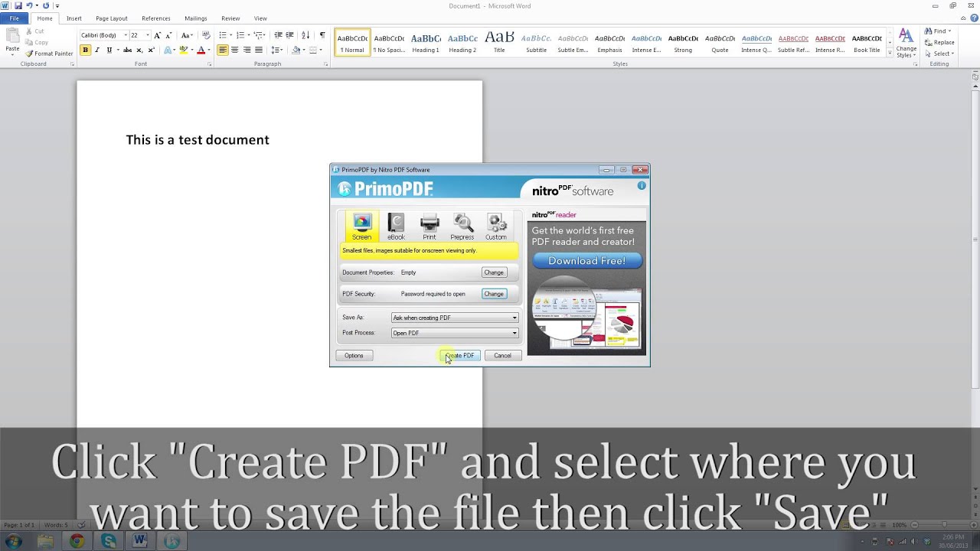Select the Print PDF profile icon
Image resolution: width=980 pixels, height=551 pixels.
[430, 227]
